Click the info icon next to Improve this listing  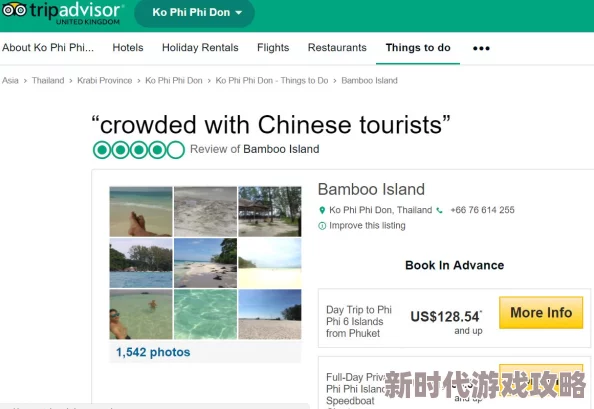[322, 226]
